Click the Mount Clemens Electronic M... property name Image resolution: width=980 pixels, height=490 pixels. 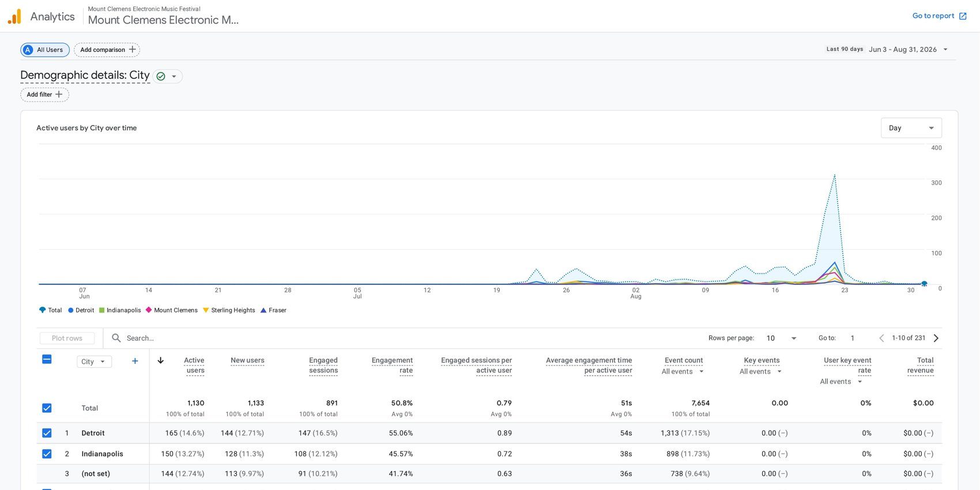163,20
